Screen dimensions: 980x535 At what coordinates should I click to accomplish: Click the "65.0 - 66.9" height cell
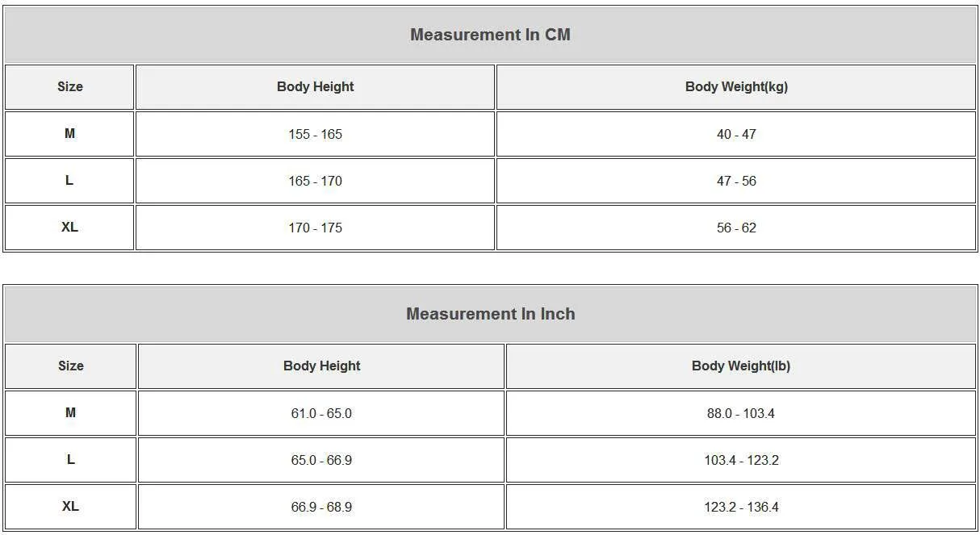[321, 460]
